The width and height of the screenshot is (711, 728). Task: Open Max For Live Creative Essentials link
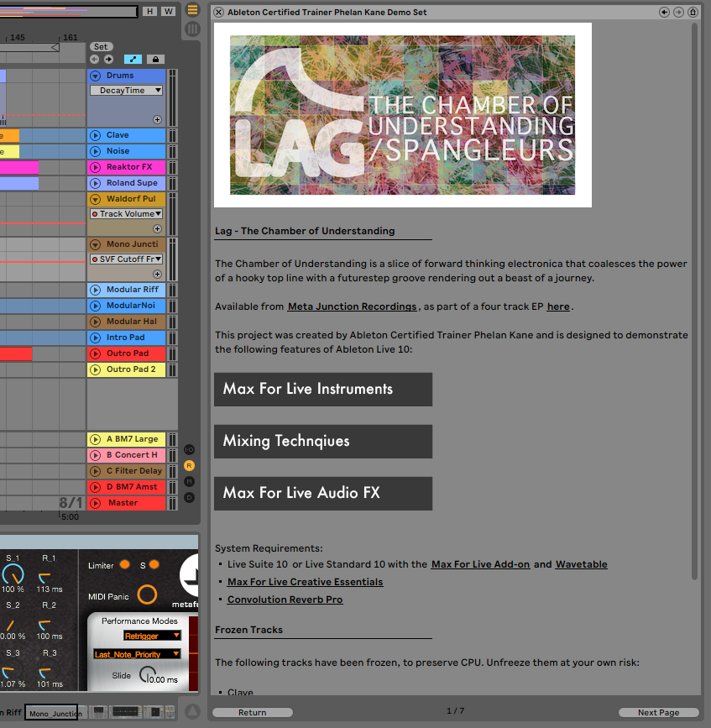305,582
